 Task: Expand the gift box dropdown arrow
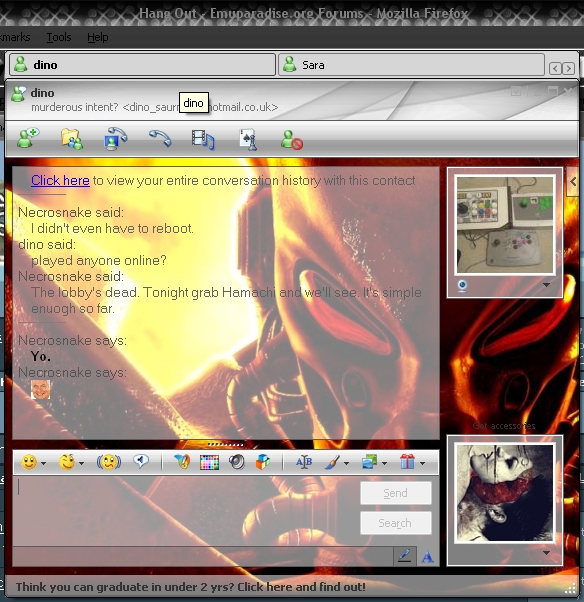[x=422, y=463]
